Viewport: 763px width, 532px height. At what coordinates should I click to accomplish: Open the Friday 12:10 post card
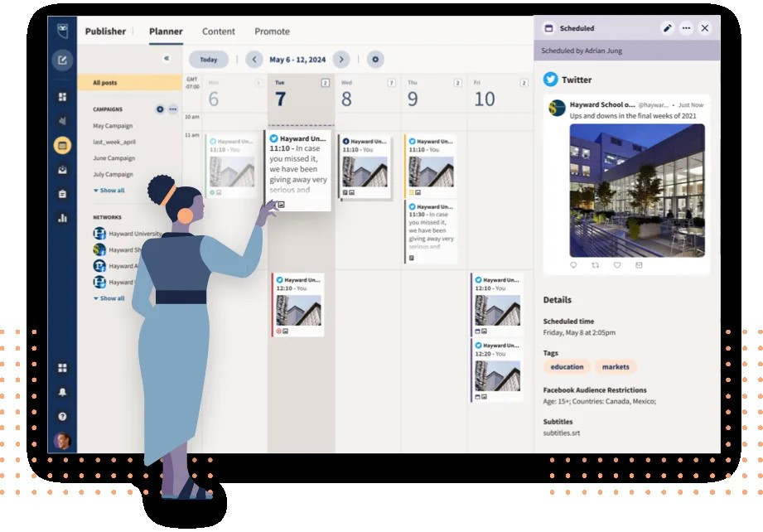[x=497, y=305]
